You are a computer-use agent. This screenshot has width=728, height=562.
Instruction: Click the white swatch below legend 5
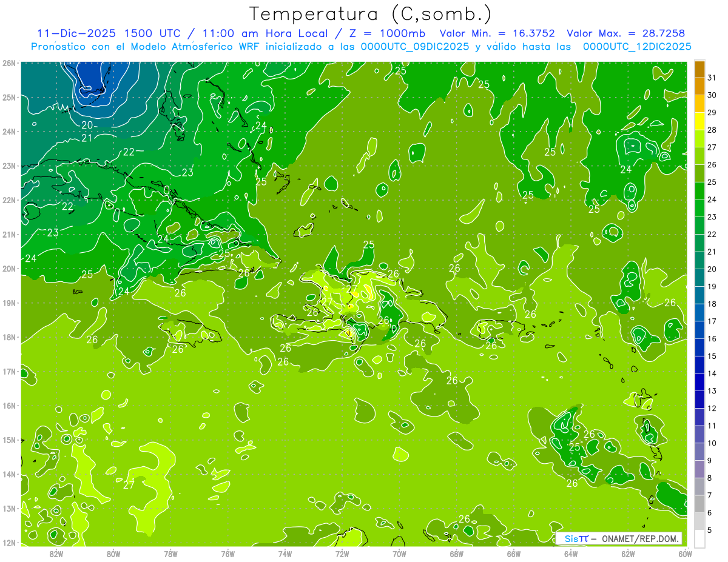point(699,538)
